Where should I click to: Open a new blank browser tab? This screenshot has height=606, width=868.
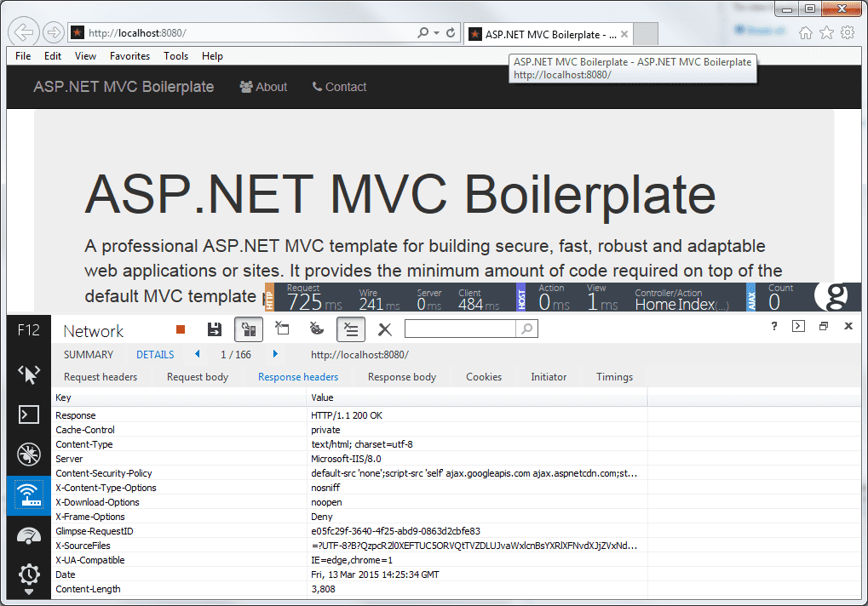(646, 34)
